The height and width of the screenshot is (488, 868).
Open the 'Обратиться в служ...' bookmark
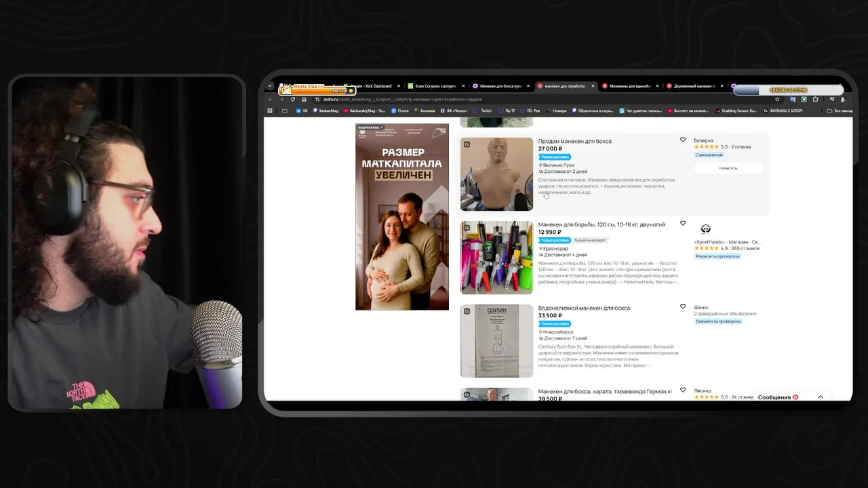(x=593, y=110)
